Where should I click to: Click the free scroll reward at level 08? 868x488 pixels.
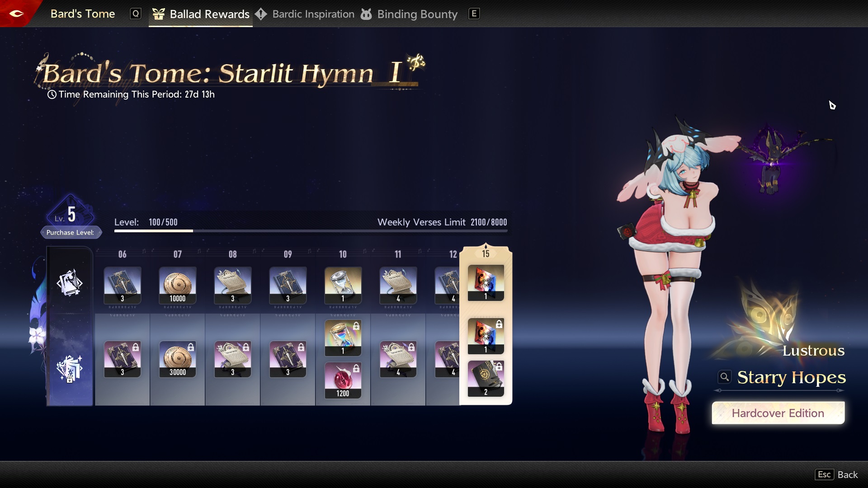pos(233,285)
